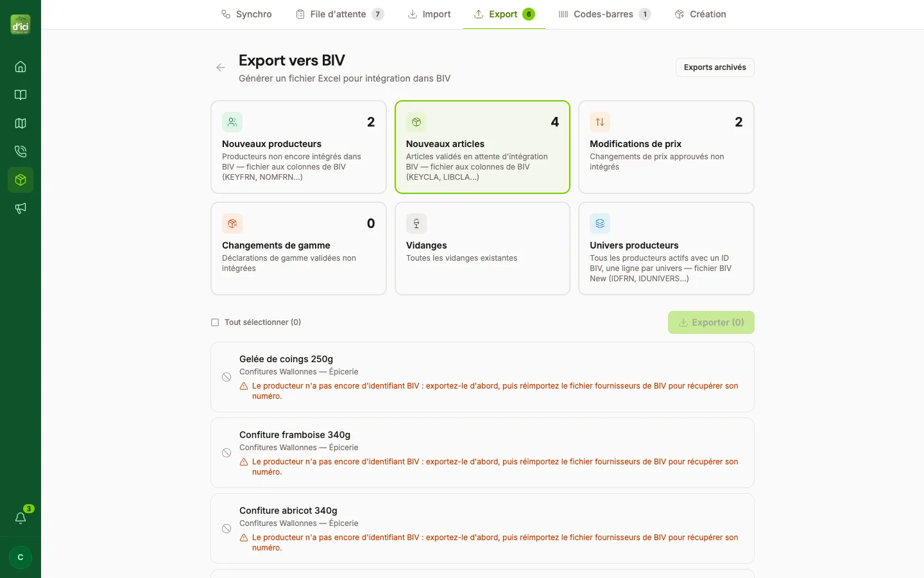Image resolution: width=924 pixels, height=578 pixels.
Task: Choose the Changements de gamme card
Action: pos(298,249)
